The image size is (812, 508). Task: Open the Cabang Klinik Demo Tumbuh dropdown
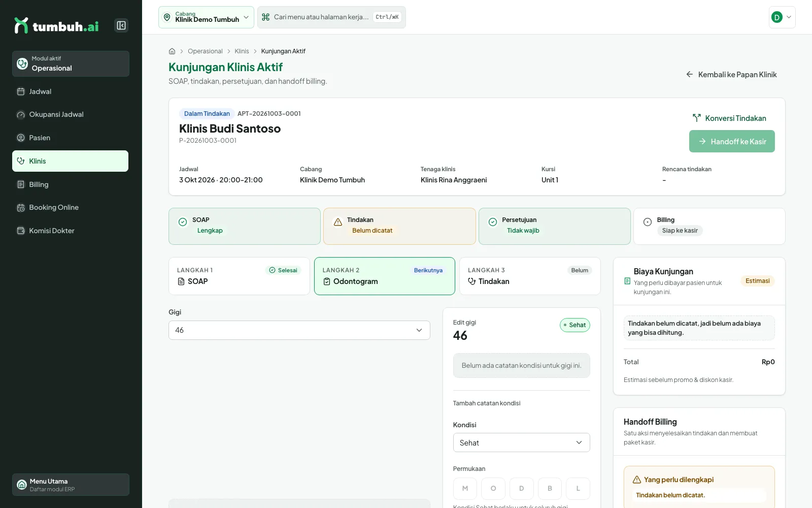[x=206, y=17]
